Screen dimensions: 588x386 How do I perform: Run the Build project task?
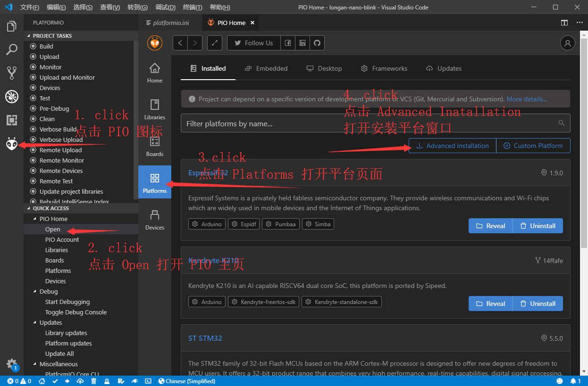pyautogui.click(x=46, y=46)
